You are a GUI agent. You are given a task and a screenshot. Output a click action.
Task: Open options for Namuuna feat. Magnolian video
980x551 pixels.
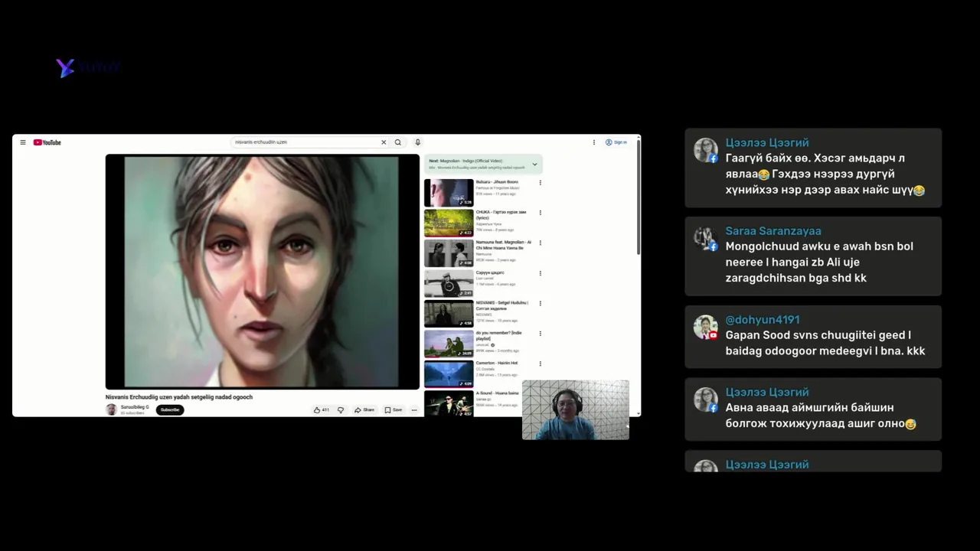tap(540, 243)
